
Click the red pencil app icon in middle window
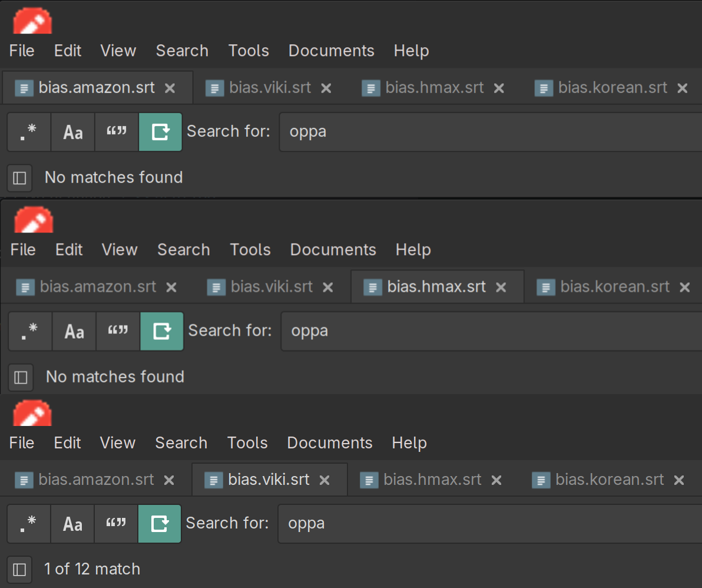(x=34, y=219)
